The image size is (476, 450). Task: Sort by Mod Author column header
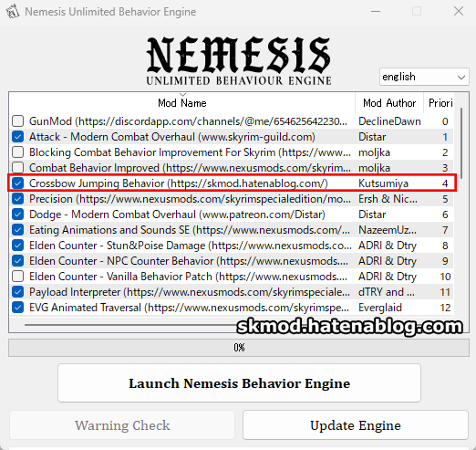tap(389, 103)
